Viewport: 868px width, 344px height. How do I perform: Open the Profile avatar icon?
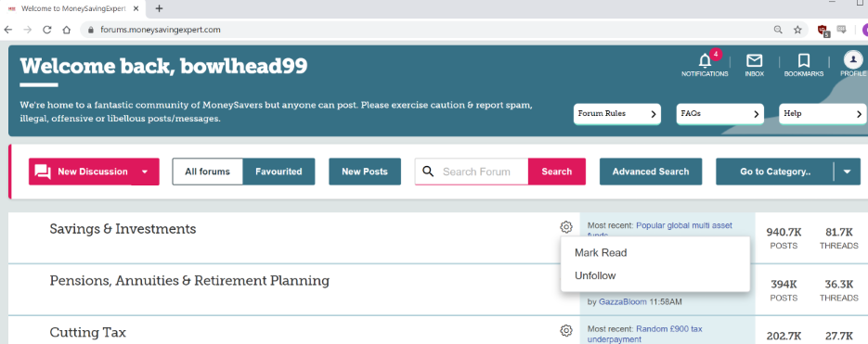click(853, 59)
